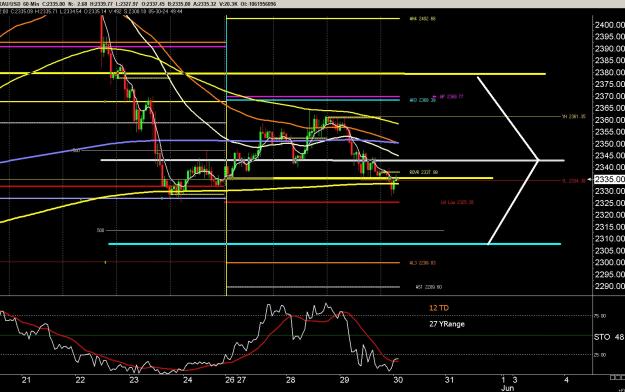Click the 2345.00 price axis label
The width and height of the screenshot is (625, 392).
tap(609, 156)
